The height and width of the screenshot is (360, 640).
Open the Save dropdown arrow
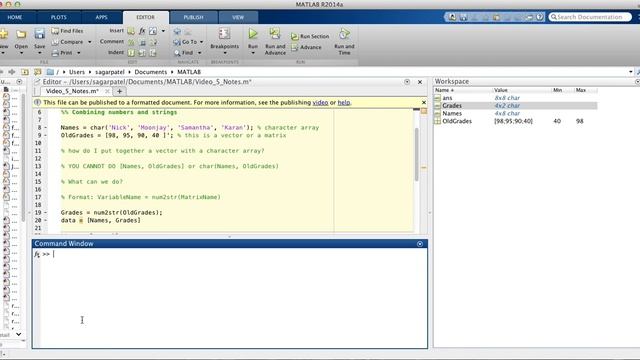pyautogui.click(x=40, y=53)
